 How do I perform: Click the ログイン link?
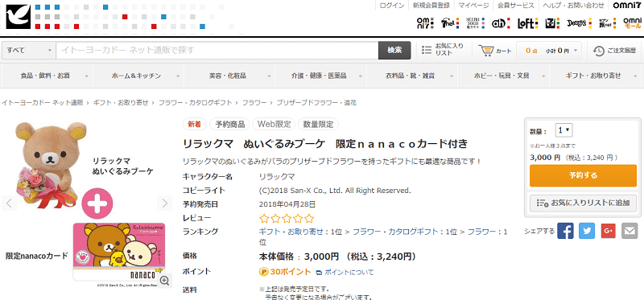392,6
